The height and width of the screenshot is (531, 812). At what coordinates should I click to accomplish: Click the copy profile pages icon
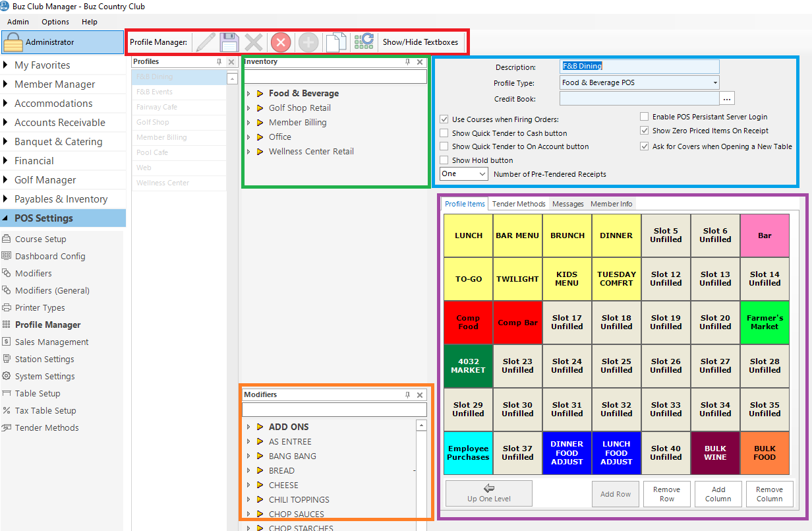(x=335, y=42)
